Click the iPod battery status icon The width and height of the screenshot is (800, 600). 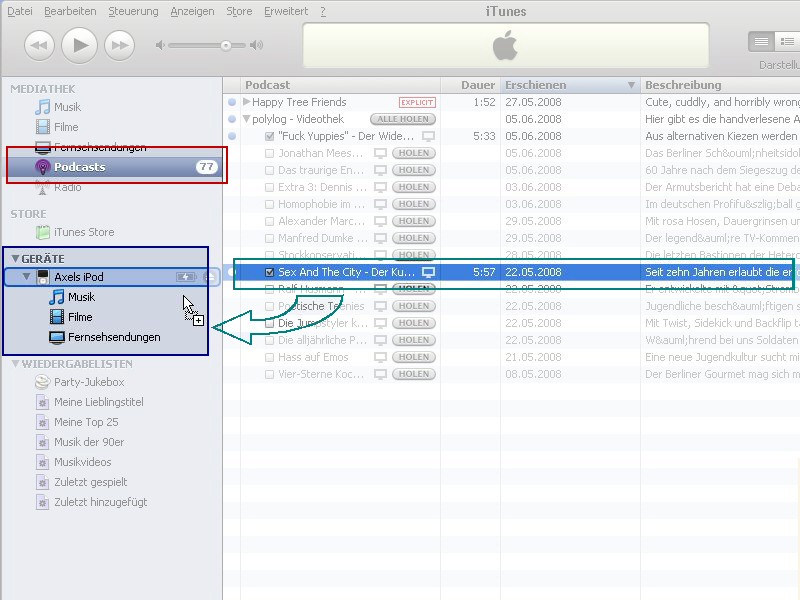click(186, 277)
